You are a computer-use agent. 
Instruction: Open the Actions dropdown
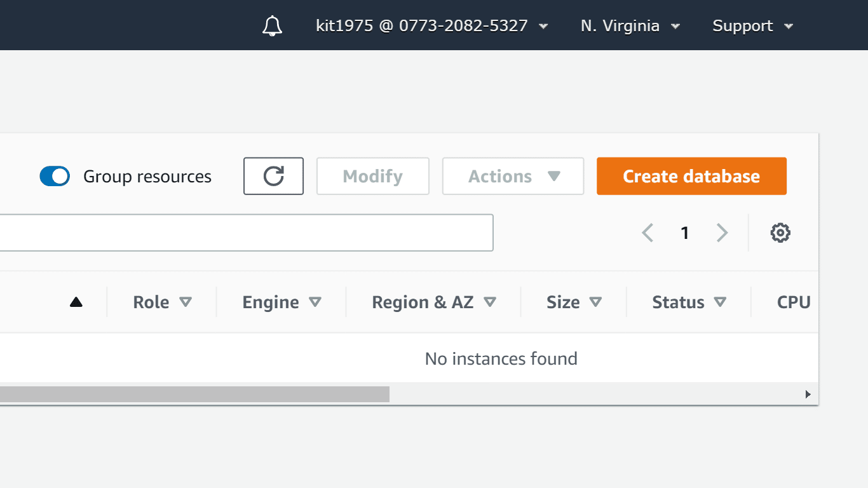click(x=512, y=176)
